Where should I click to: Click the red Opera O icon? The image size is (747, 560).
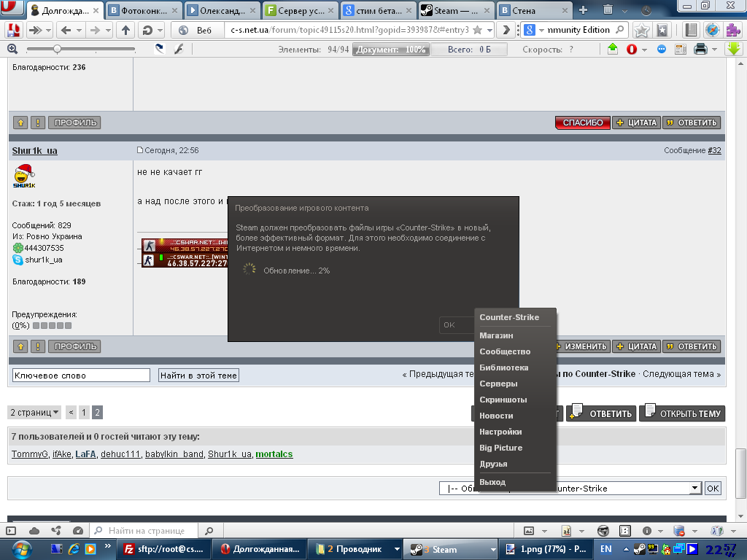coord(632,49)
